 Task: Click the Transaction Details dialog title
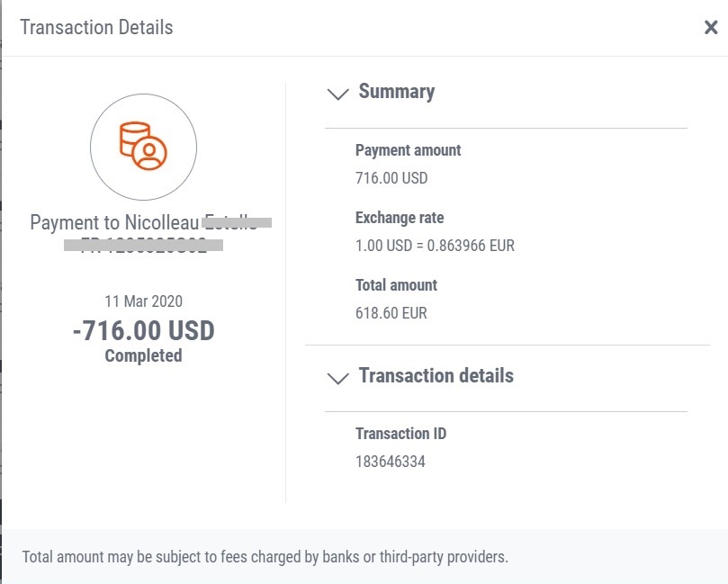tap(96, 27)
